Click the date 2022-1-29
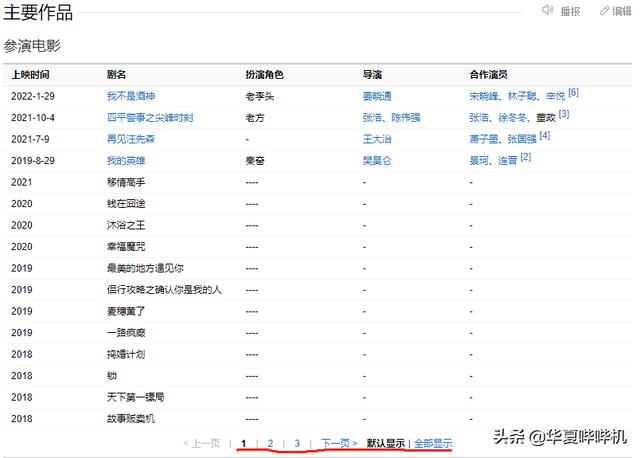This screenshot has width=640, height=458. pos(33,96)
